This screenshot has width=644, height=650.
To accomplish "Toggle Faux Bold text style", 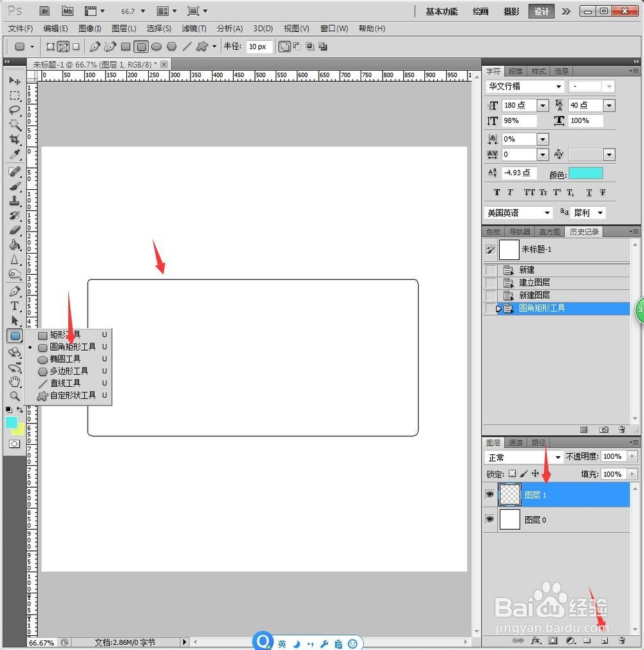I will click(x=497, y=192).
